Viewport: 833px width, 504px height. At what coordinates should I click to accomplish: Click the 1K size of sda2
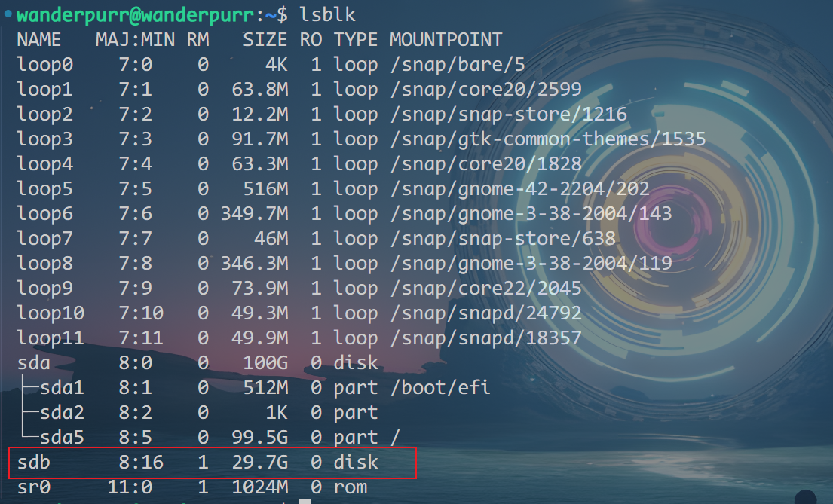tap(277, 413)
